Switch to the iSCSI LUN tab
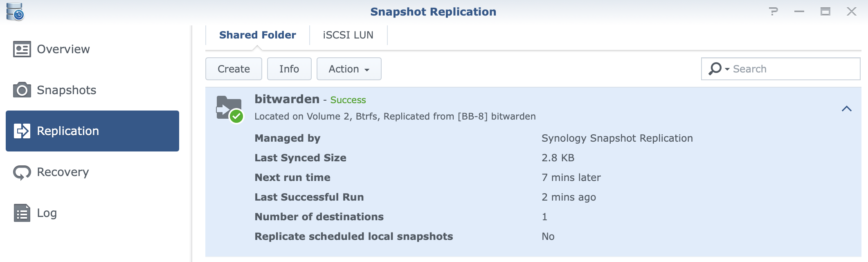Screen dimensions: 868x262 (348, 35)
